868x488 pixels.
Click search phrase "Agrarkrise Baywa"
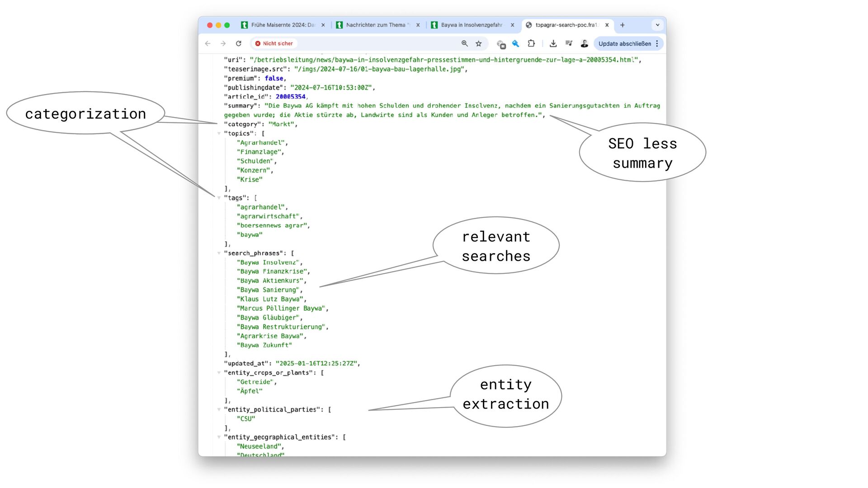tap(270, 336)
